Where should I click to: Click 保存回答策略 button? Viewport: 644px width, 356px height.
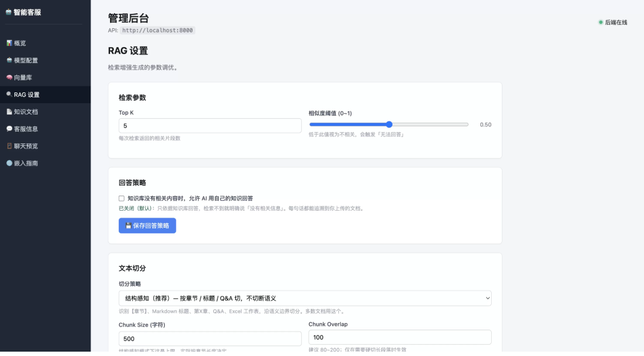click(147, 225)
